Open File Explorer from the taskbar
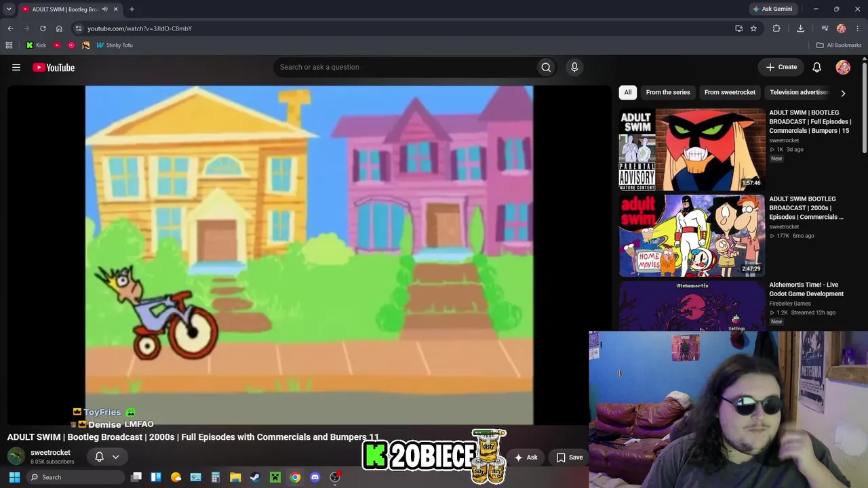The image size is (868, 488). click(x=235, y=477)
